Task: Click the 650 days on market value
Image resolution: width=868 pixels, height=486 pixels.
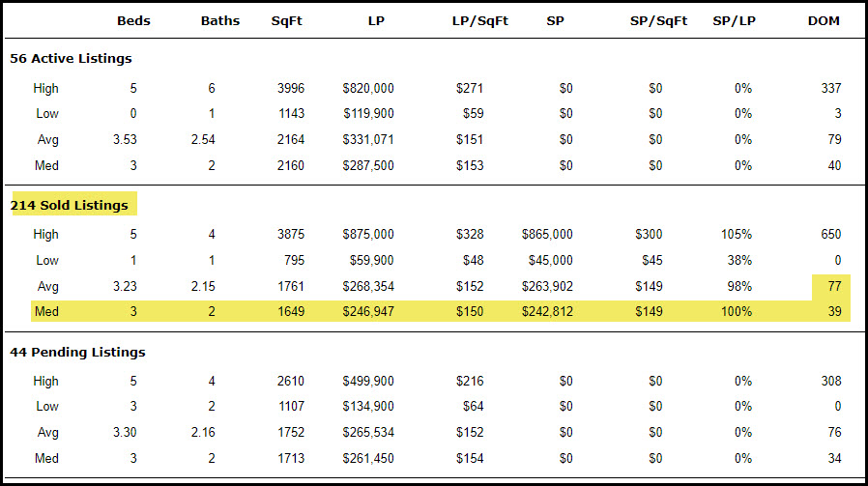Action: (829, 234)
